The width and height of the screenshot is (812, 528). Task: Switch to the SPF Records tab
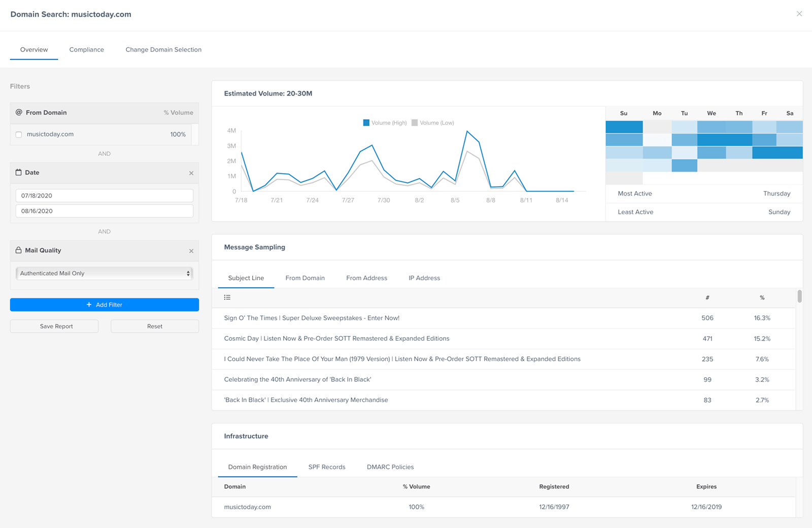[x=326, y=467]
